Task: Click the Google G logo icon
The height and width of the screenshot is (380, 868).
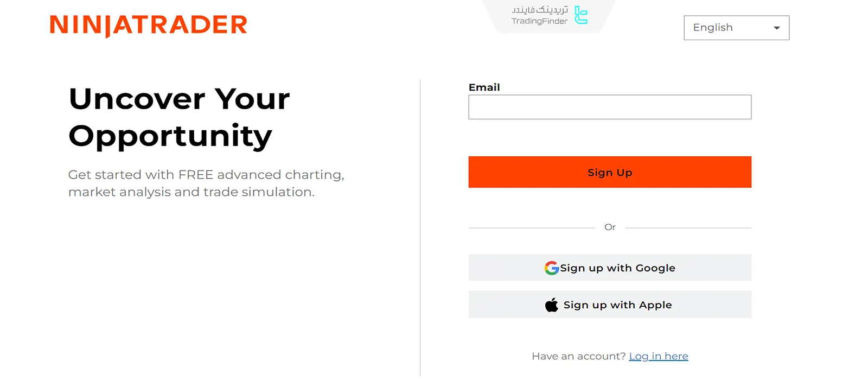Action: point(551,268)
